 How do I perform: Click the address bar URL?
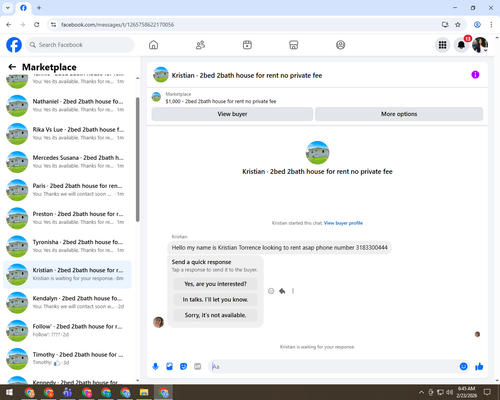(x=117, y=25)
